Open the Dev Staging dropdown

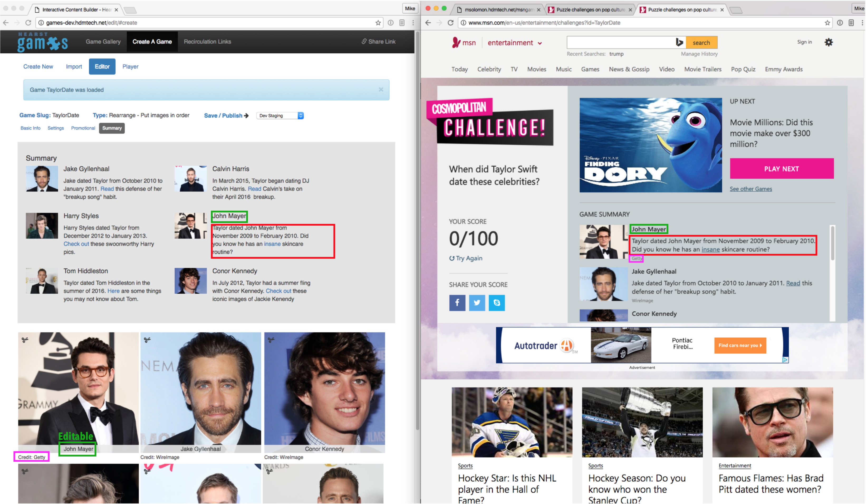tap(280, 116)
